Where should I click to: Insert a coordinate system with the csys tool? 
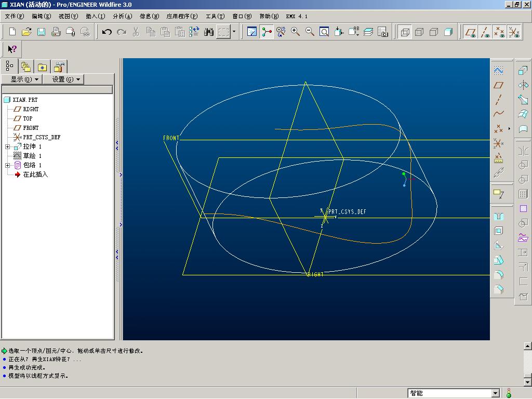point(498,143)
